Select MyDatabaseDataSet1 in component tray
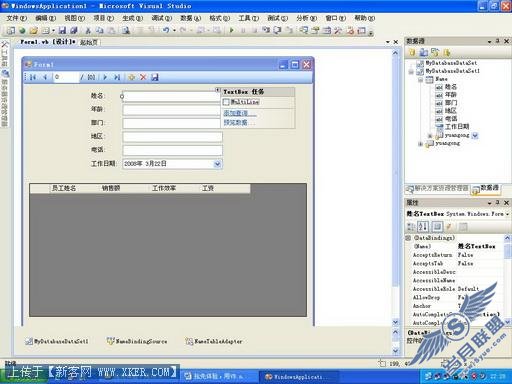The image size is (512, 384). (x=57, y=341)
